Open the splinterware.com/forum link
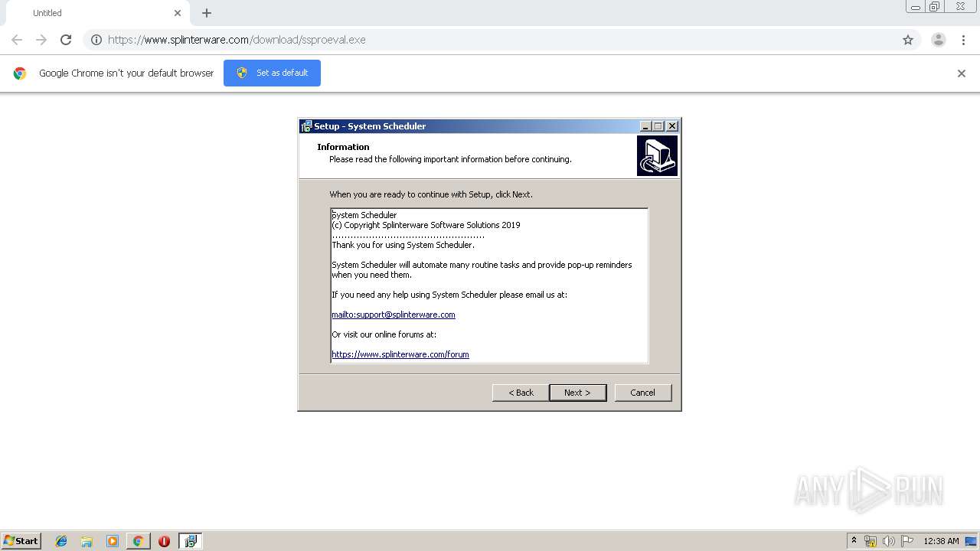 400,354
